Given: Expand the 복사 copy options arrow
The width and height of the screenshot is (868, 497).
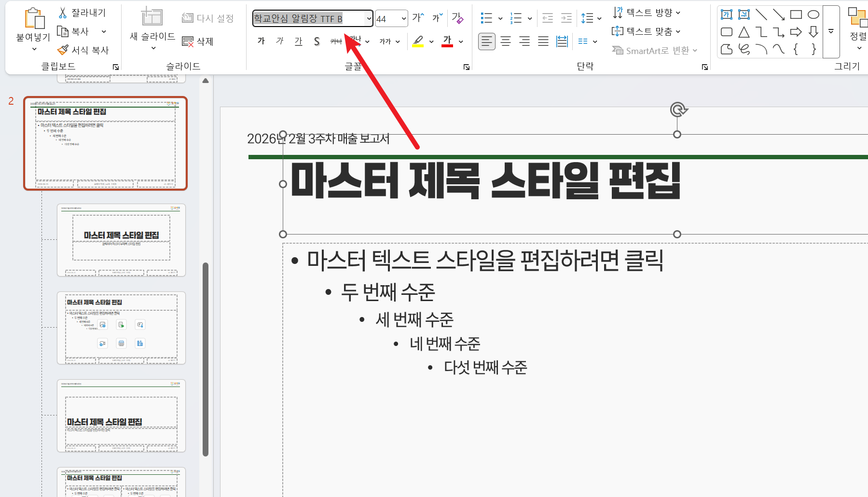Looking at the screenshot, I should (104, 31).
